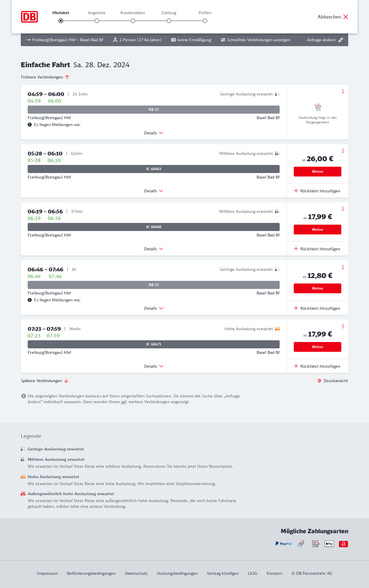Click the Apple Pay payment icon
Image resolution: width=369 pixels, height=588 pixels.
pyautogui.click(x=329, y=544)
